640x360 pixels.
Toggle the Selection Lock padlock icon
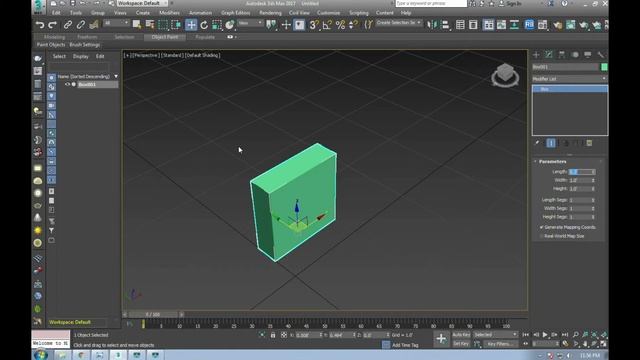(273, 335)
